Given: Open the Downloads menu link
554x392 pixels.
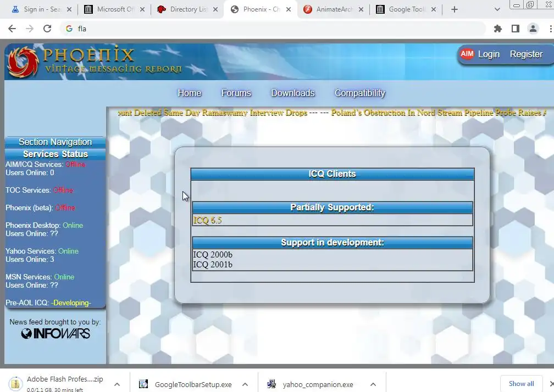Looking at the screenshot, I should point(293,93).
